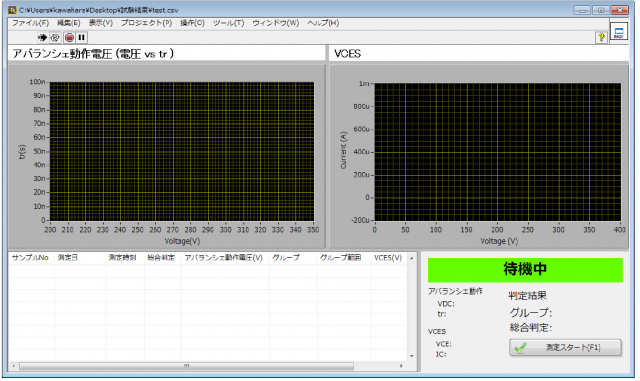Click the table vertical scrollbar up arrow
640x381 pixels.
pyautogui.click(x=412, y=258)
